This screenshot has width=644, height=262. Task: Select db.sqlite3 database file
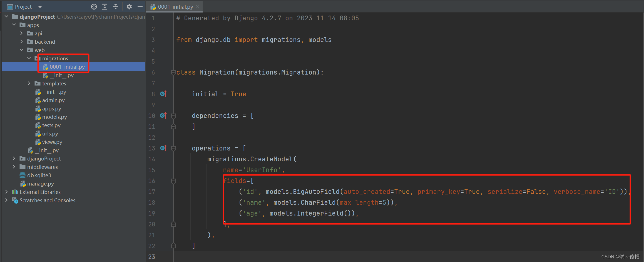coord(39,175)
